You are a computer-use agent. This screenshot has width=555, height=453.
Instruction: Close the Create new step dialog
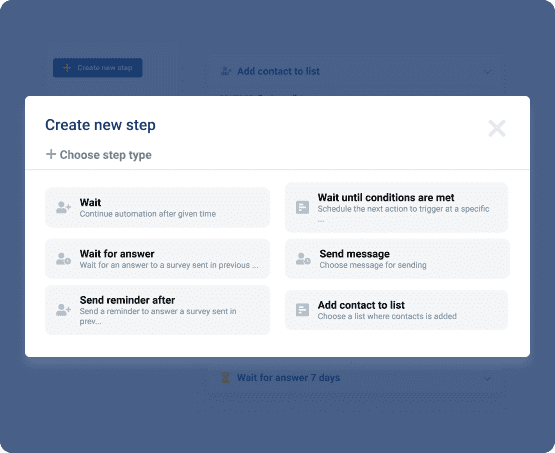tap(497, 128)
